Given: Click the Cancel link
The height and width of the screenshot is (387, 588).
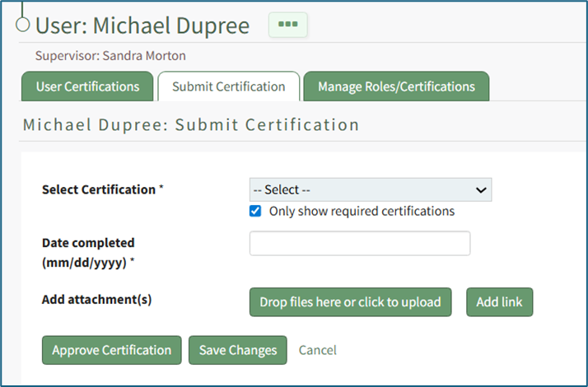Looking at the screenshot, I should click(x=317, y=350).
